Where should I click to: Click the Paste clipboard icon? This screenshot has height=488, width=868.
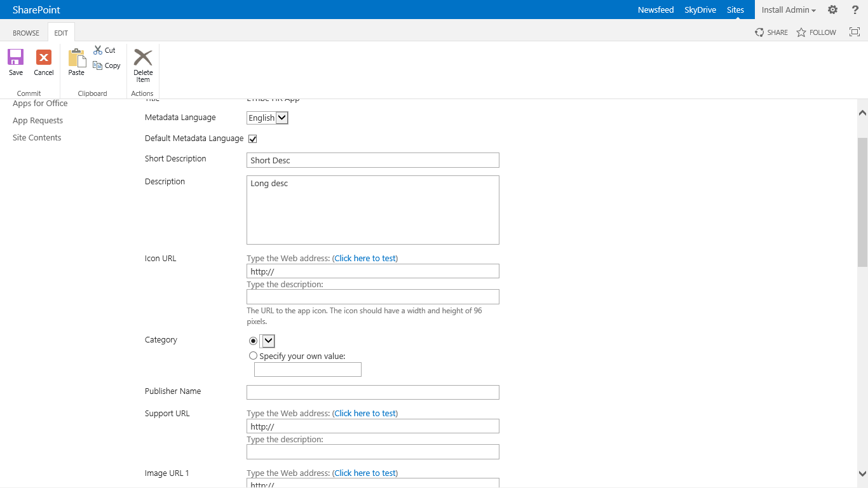click(77, 58)
